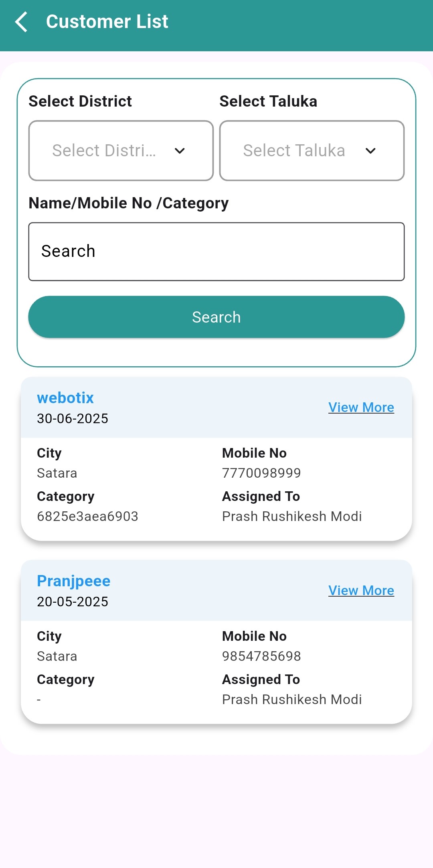The height and width of the screenshot is (868, 433).
Task: Select the Pranjpeee customer name
Action: 74,581
